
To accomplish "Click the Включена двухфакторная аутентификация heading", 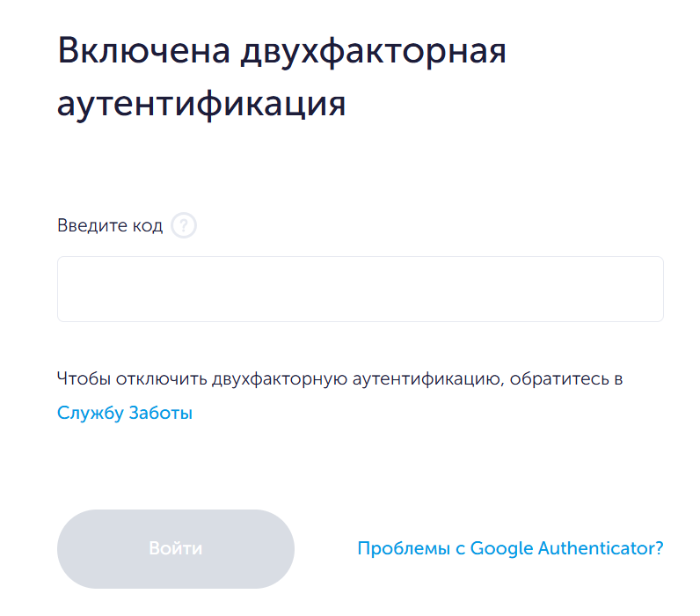I will pyautogui.click(x=281, y=77).
